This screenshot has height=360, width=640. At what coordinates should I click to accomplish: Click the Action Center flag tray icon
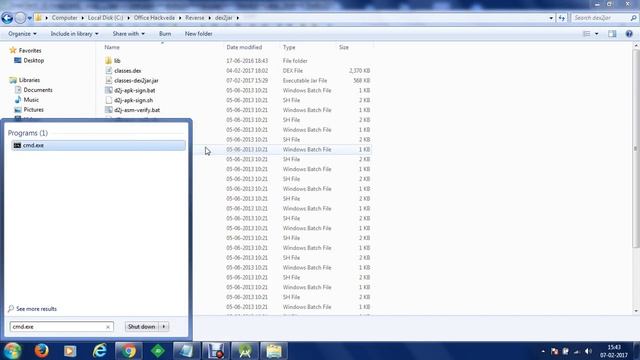(554, 351)
